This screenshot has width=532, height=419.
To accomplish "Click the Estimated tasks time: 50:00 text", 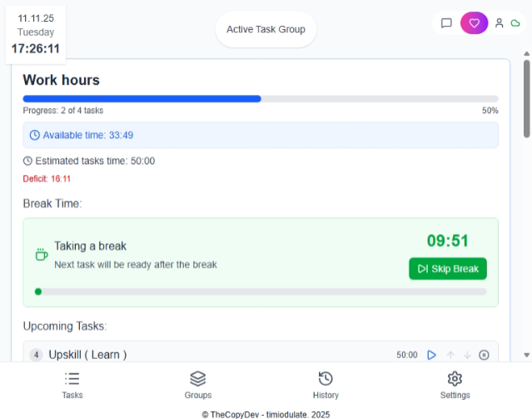I will coord(95,161).
